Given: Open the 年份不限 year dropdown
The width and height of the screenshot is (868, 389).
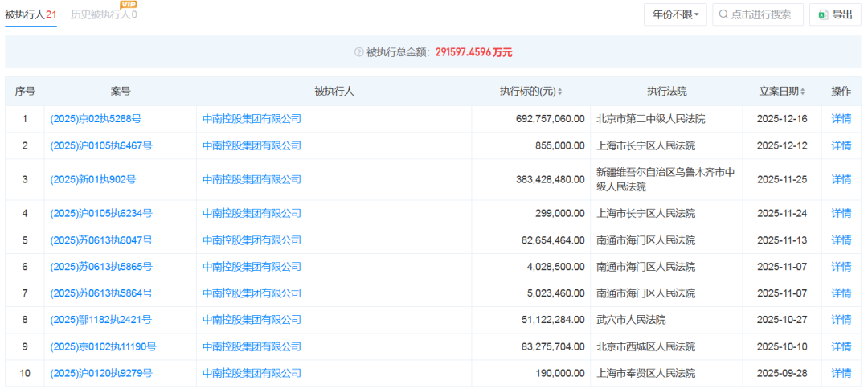Looking at the screenshot, I should [675, 15].
